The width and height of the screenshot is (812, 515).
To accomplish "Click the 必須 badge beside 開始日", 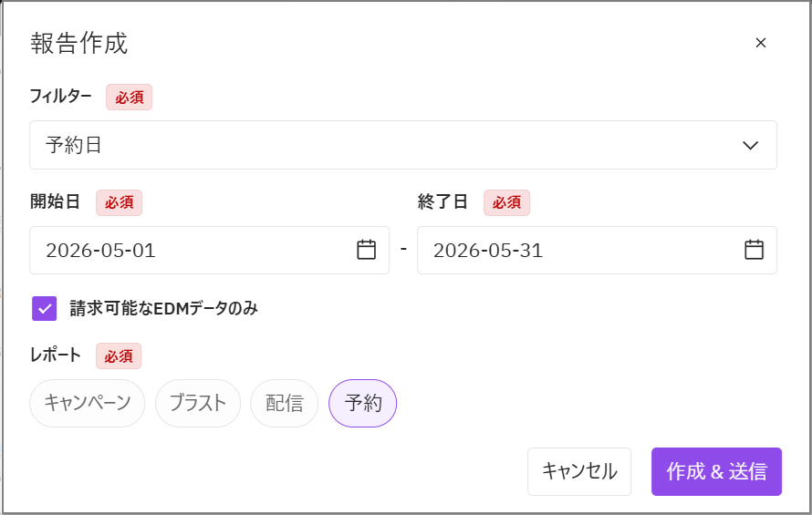I will pos(119,202).
